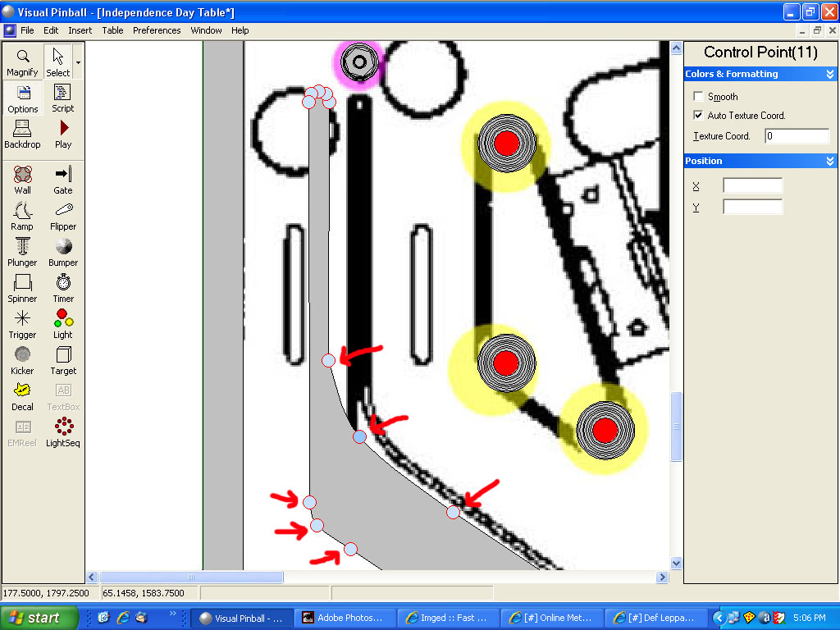This screenshot has height=630, width=840.
Task: Open the Preferences menu
Action: pyautogui.click(x=157, y=30)
